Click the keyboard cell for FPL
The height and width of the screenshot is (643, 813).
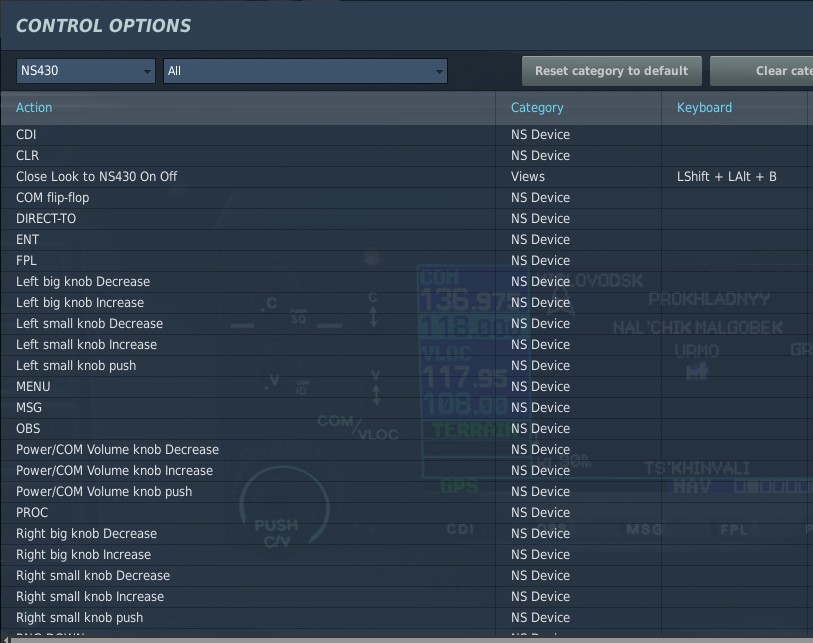pyautogui.click(x=735, y=260)
